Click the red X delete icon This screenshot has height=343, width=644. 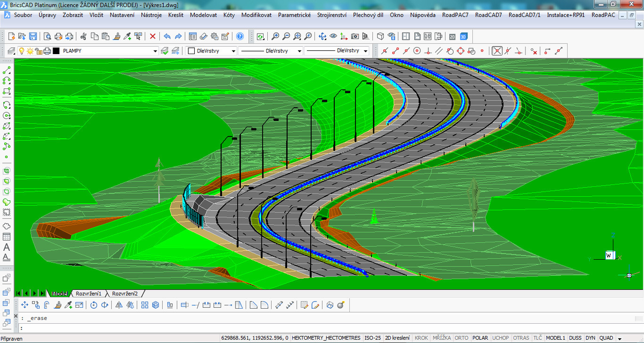[x=153, y=36]
